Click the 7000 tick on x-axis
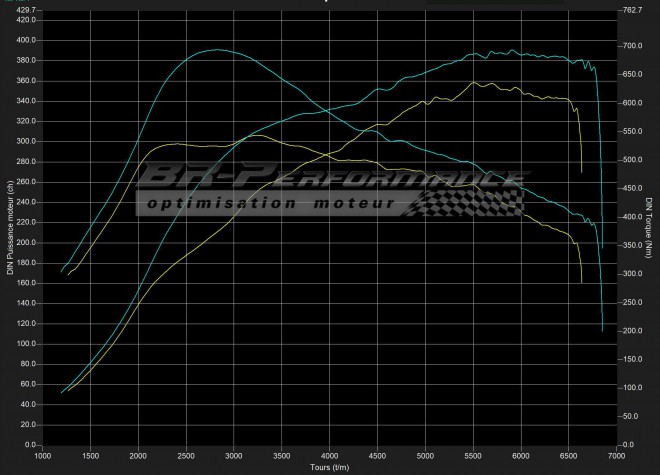 [616, 456]
